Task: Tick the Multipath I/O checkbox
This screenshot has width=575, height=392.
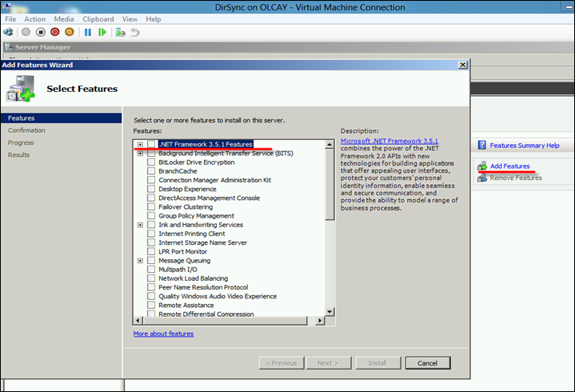Action: (151, 270)
